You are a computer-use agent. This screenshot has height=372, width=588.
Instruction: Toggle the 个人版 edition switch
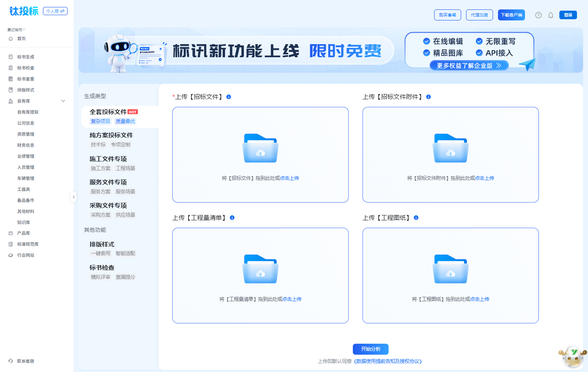click(x=55, y=11)
